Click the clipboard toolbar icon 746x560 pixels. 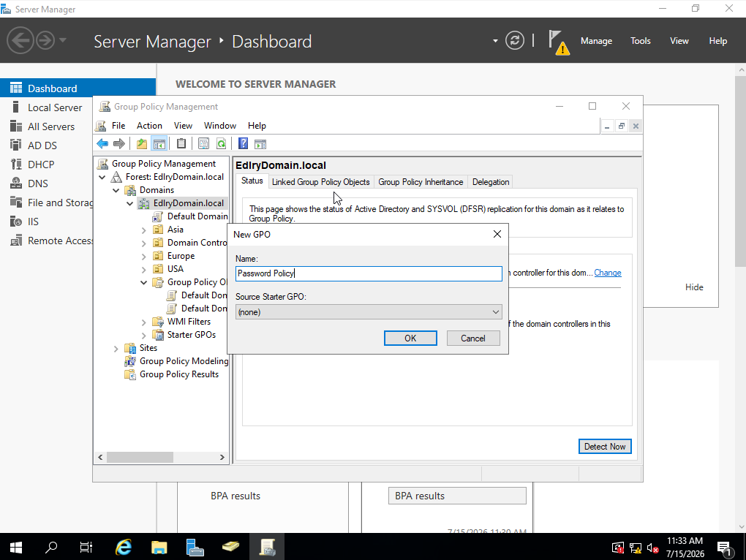(x=181, y=143)
